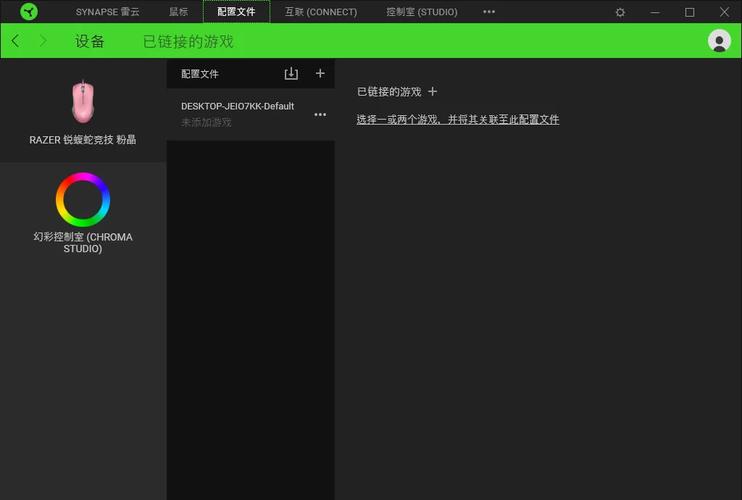Switch to SYNAPSE 雷云 tab
This screenshot has height=500, width=742.
(x=108, y=12)
